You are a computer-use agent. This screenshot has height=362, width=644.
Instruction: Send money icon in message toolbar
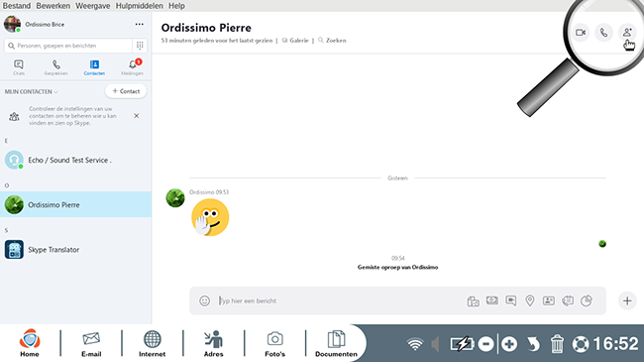pos(492,301)
